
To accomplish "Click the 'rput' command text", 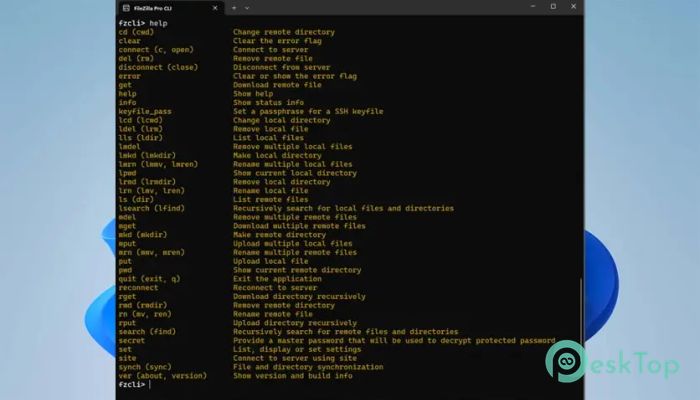I will [x=127, y=323].
